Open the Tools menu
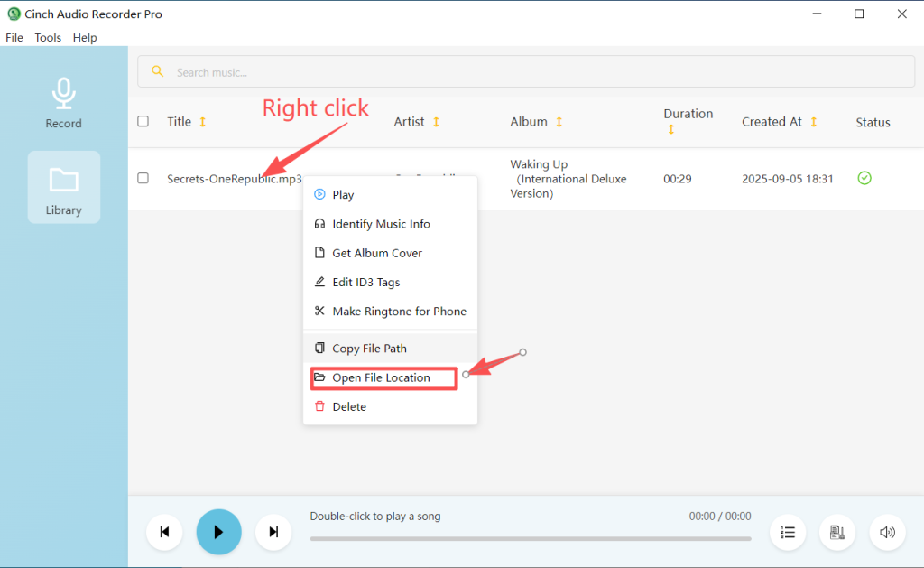 (48, 37)
